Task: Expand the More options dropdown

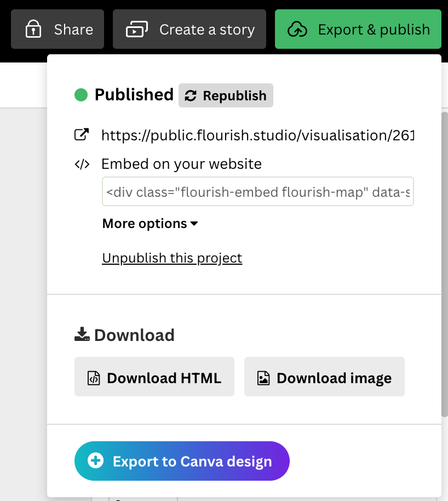Action: click(x=150, y=224)
